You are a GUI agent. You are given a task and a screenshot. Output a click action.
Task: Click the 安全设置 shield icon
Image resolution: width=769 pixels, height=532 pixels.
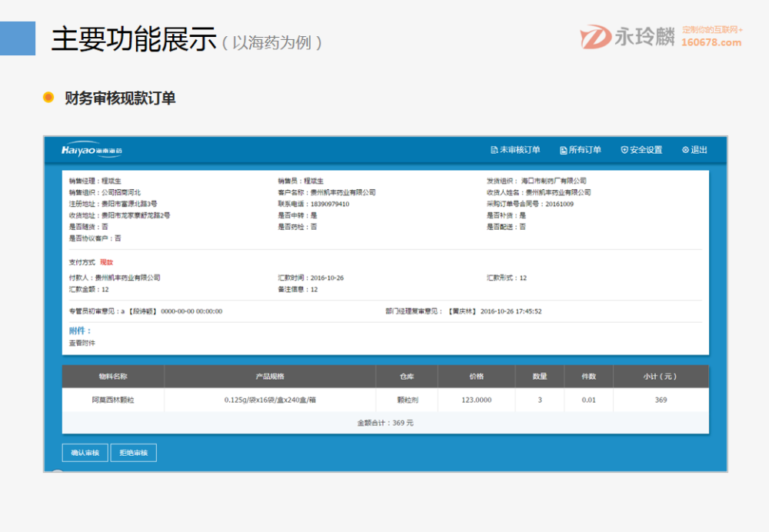point(624,149)
